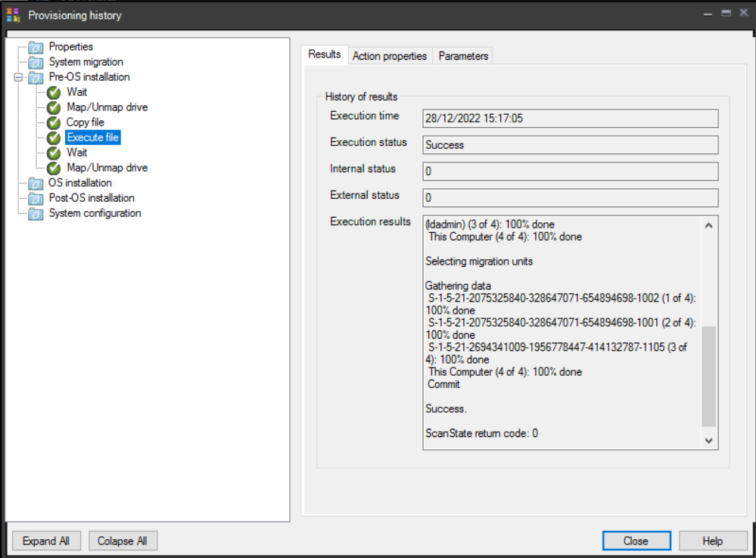Click the Pre-OS installation folder icon
Image resolution: width=756 pixels, height=558 pixels.
tap(36, 76)
